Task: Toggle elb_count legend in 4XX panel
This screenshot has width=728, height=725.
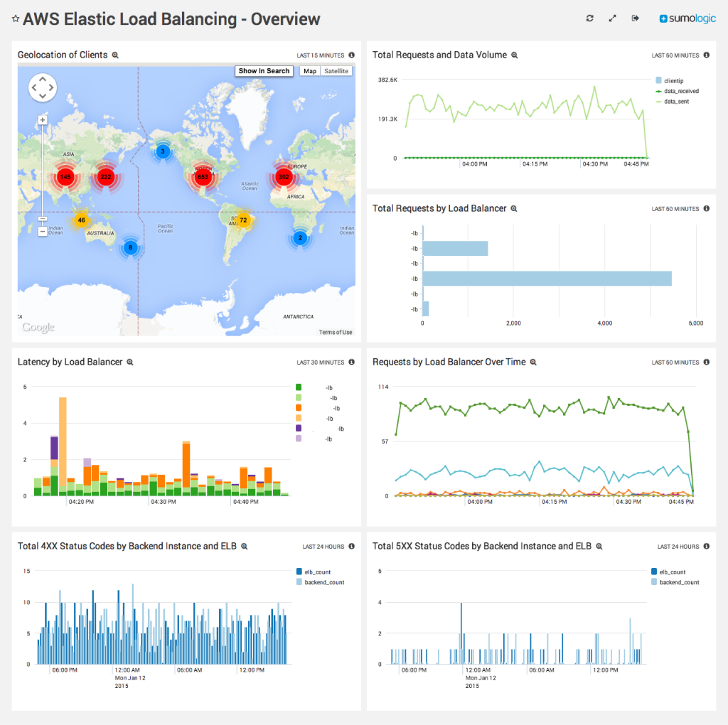Action: point(314,572)
